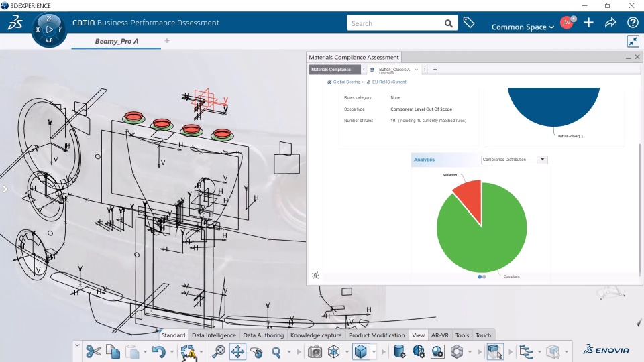Click the red Violation pie slice
This screenshot has height=362, width=644.
coord(470,199)
